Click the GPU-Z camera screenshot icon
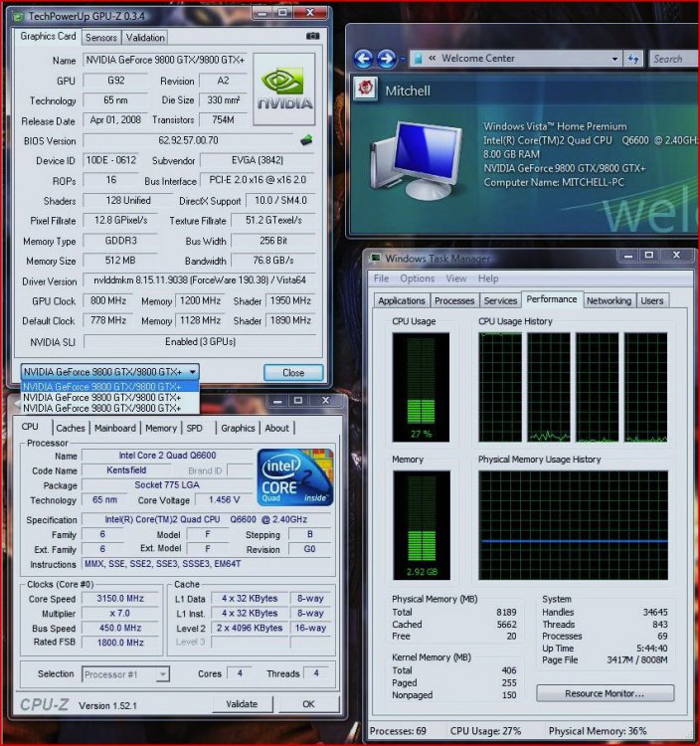 (312, 36)
